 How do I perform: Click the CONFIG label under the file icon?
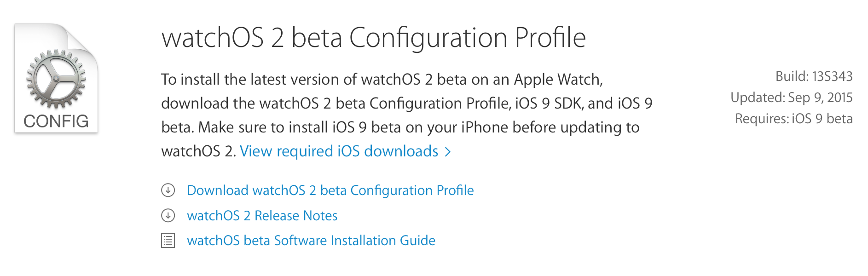pos(55,121)
